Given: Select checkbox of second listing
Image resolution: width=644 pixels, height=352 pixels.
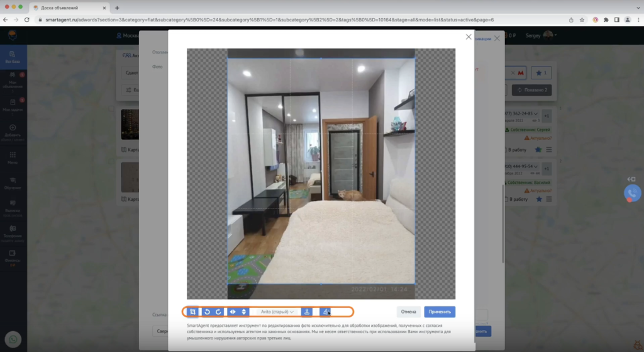Looking at the screenshot, I should (x=111, y=162).
